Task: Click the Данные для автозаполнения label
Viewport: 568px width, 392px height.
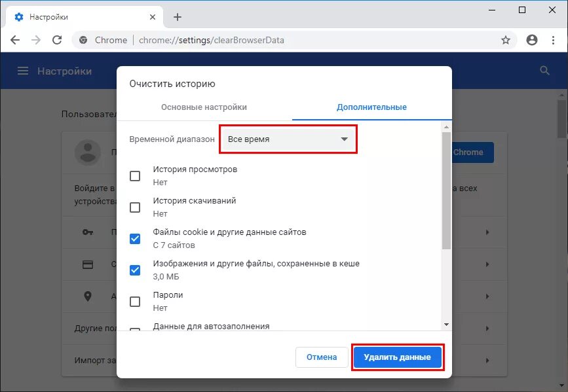Action: point(211,326)
